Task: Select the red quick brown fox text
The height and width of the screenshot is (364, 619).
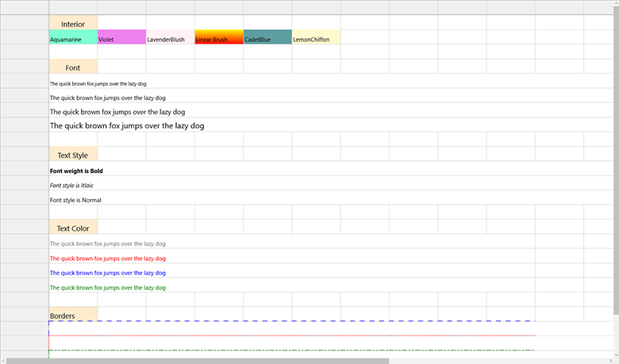Action: point(108,259)
